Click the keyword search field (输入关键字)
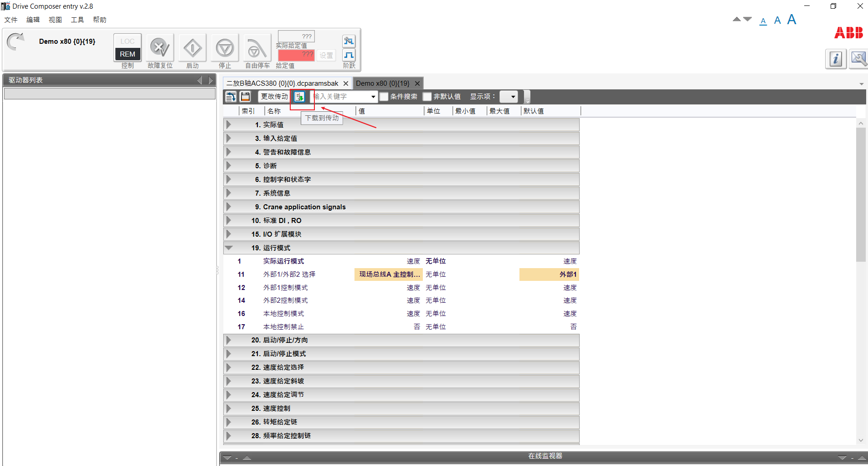This screenshot has height=466, width=868. click(x=340, y=97)
